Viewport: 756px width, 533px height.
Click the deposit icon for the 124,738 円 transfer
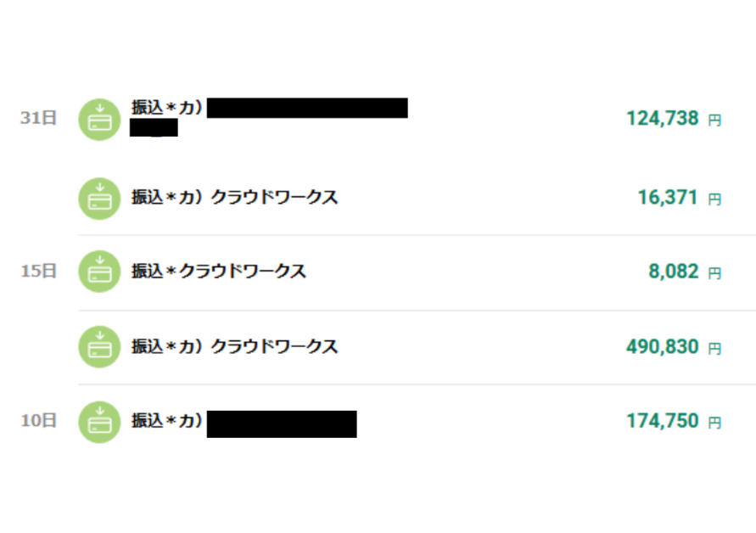pos(100,120)
